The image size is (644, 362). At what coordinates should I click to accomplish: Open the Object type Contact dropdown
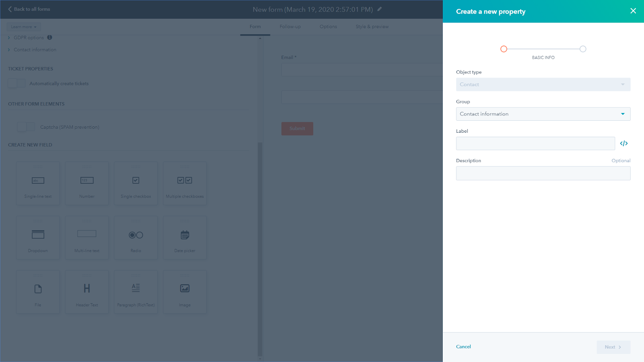coord(543,84)
